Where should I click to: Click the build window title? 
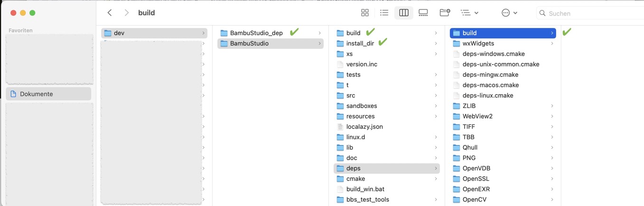click(147, 13)
